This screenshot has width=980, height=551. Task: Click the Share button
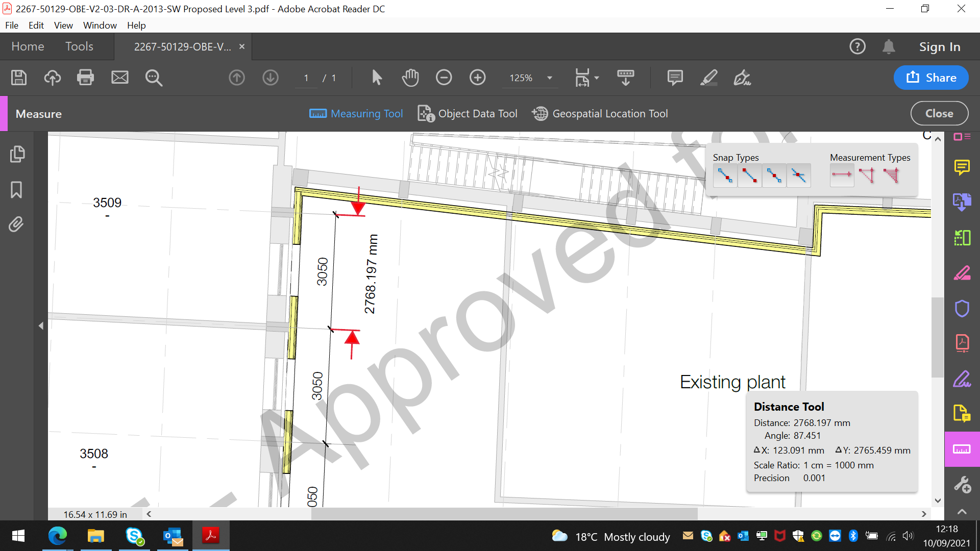tap(931, 78)
